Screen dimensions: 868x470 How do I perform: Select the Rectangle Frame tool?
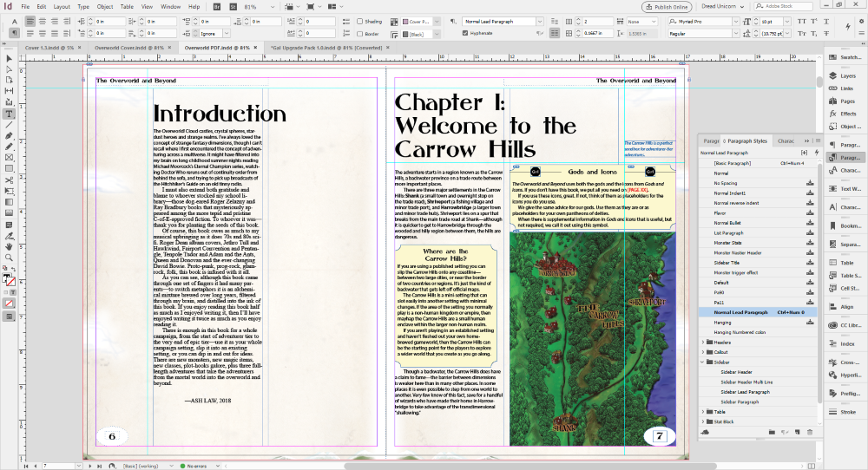(x=9, y=158)
